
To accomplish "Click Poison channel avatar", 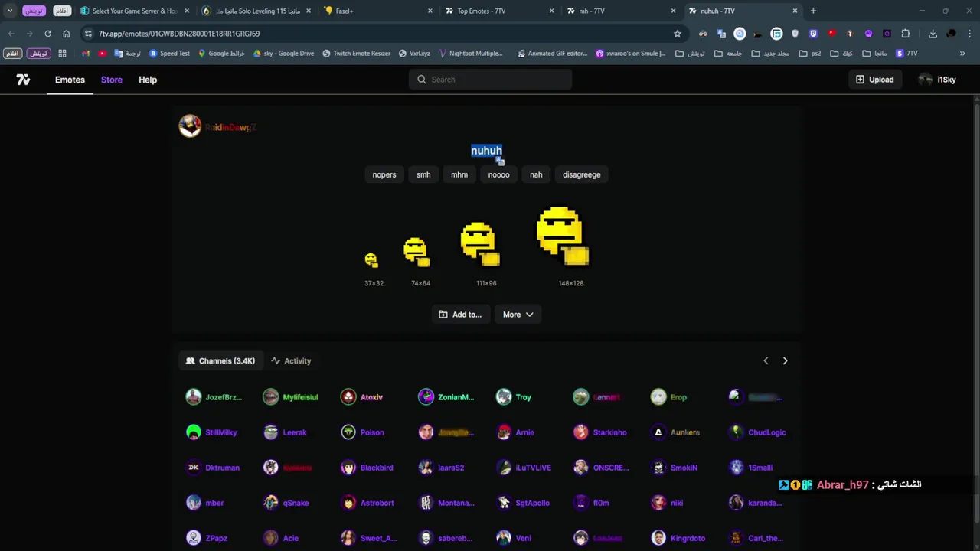I will tap(348, 432).
